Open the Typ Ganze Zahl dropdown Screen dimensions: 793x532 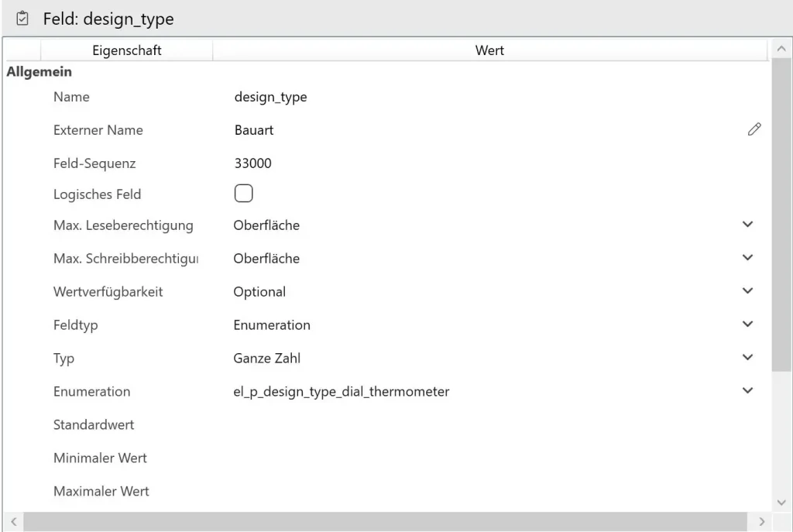[747, 358]
